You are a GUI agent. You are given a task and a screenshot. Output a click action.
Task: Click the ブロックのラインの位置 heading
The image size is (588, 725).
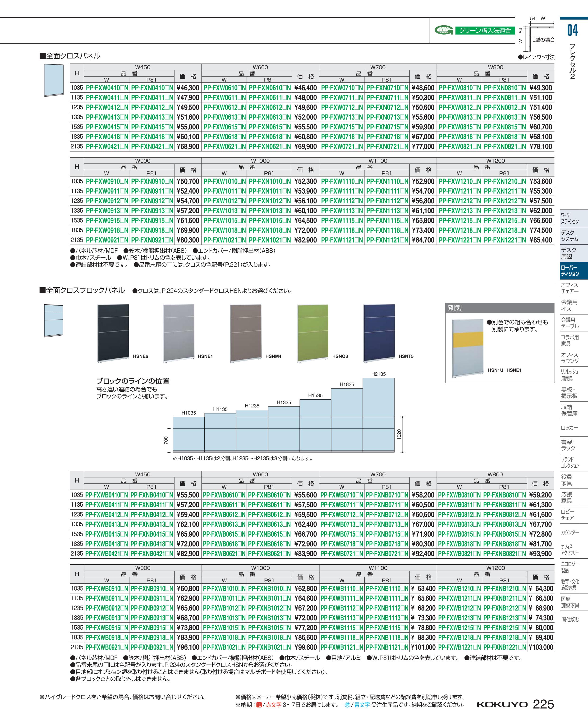(x=133, y=381)
